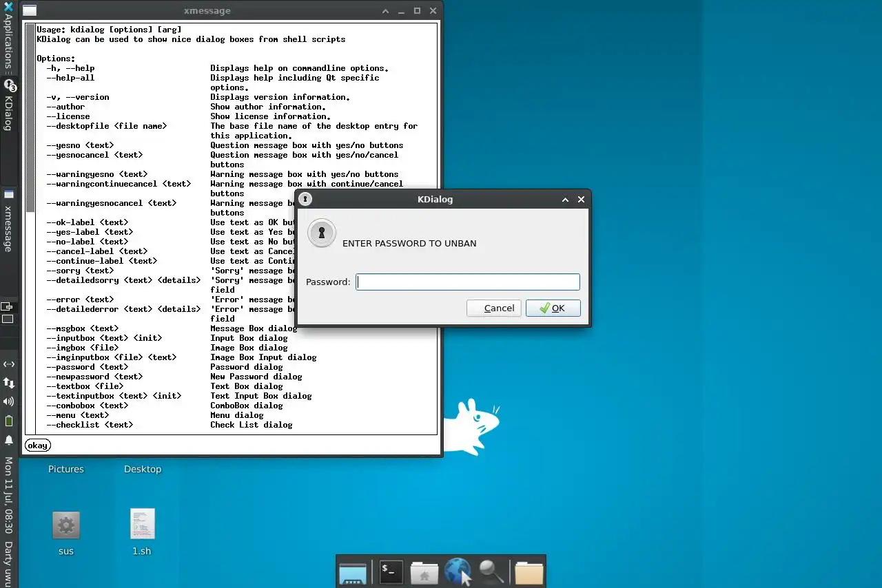Minimize the xmessage window
882x588 pixels.
(402, 11)
